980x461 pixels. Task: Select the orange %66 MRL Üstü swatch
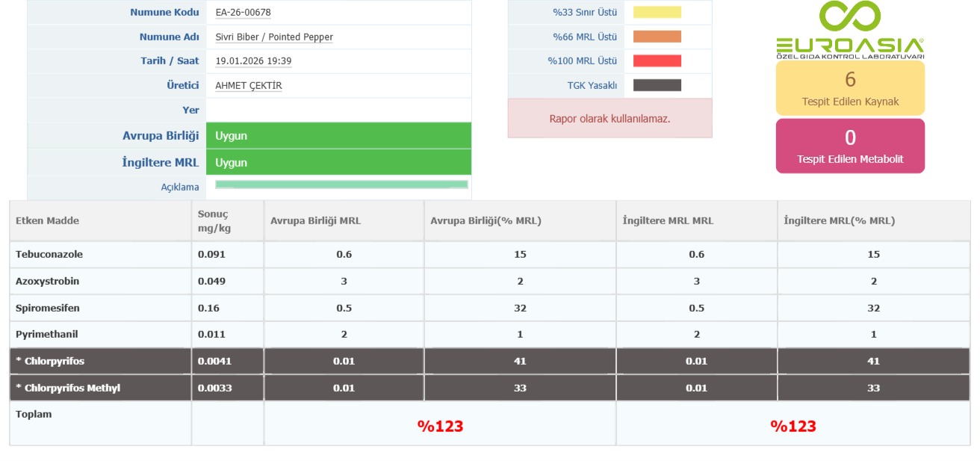[x=657, y=37]
